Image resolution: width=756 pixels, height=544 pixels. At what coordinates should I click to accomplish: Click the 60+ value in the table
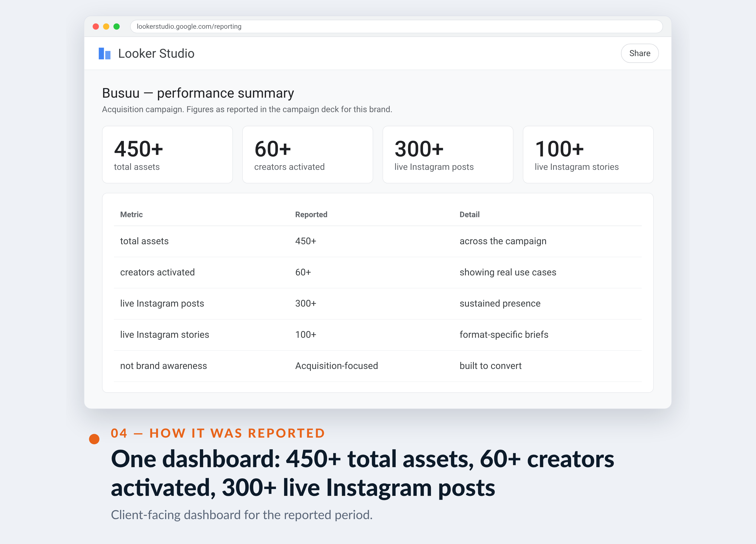pos(303,272)
